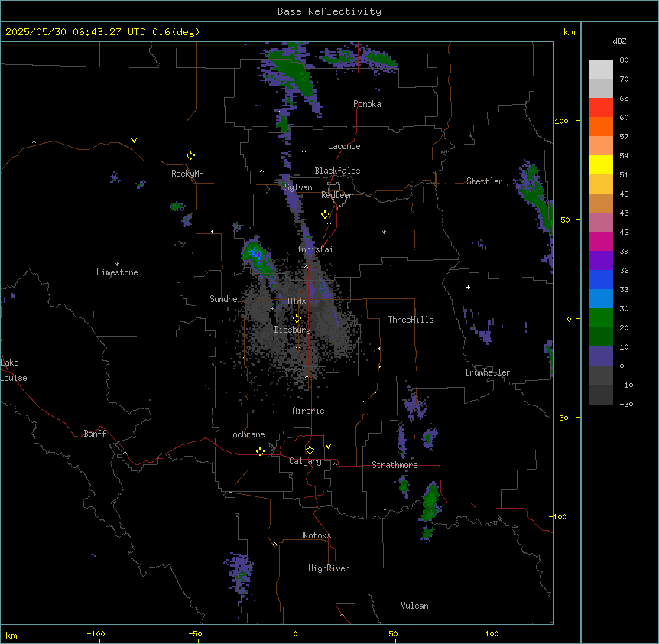
Task: Select the magenta 39-42 dBZ legend swatch
Action: pyautogui.click(x=601, y=241)
